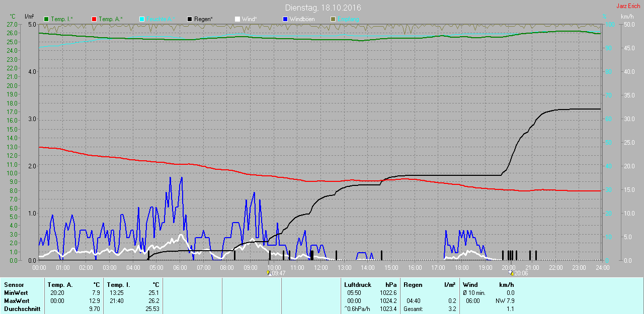Toggle the cyan Feuchte A. legend box

click(x=142, y=19)
